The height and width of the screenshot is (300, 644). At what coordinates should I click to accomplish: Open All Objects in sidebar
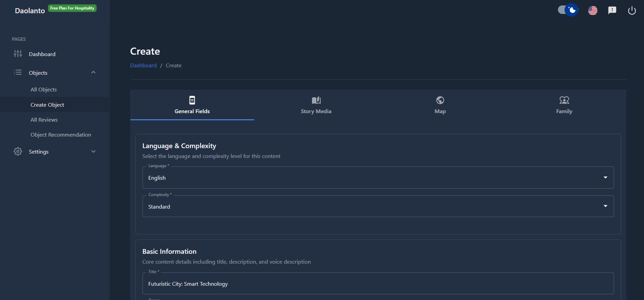point(55,90)
